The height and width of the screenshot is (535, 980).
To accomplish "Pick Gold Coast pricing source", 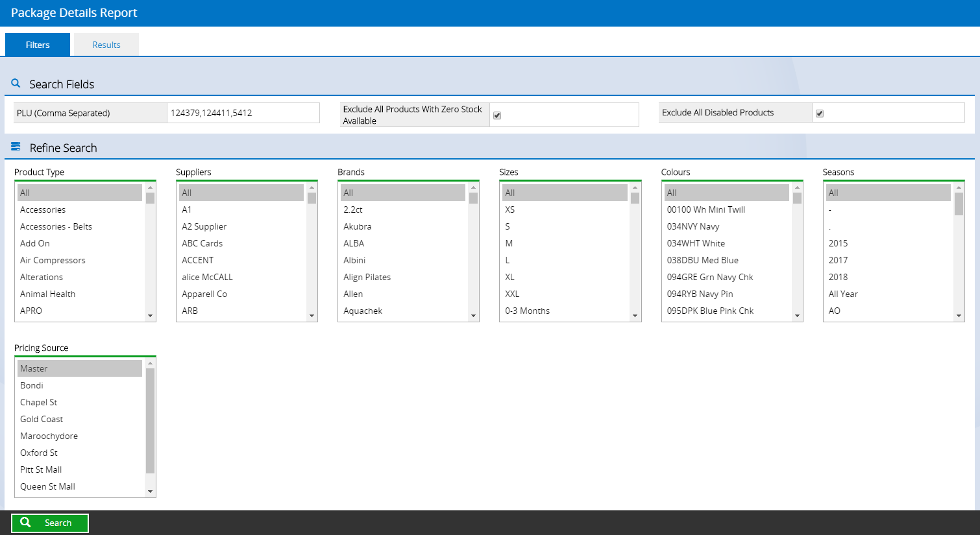I will tap(80, 419).
